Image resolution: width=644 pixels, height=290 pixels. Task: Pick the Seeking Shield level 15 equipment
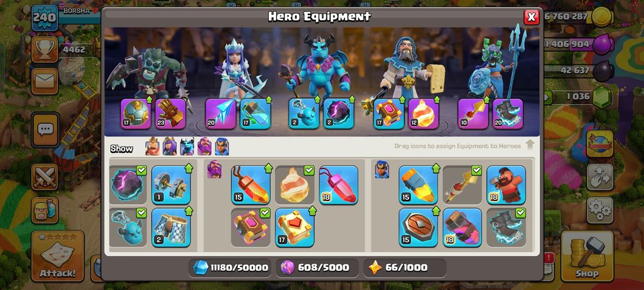418,227
